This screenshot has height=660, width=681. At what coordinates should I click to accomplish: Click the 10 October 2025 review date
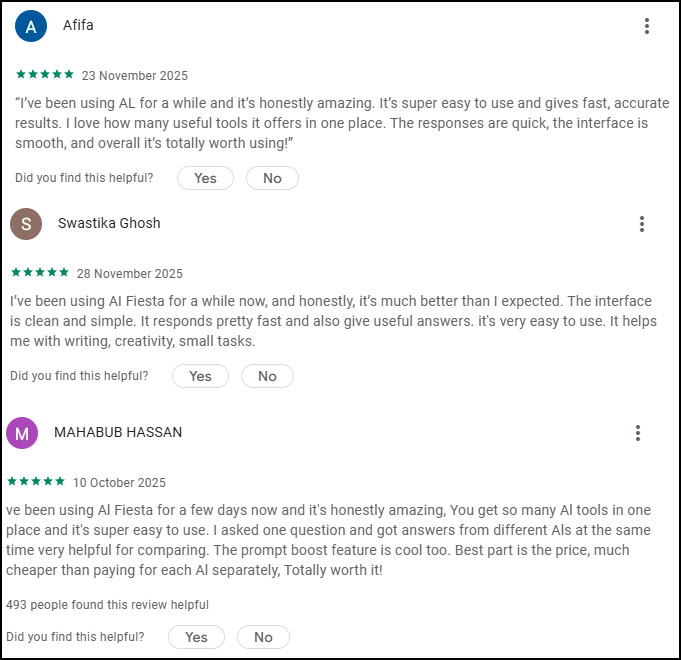(x=120, y=483)
